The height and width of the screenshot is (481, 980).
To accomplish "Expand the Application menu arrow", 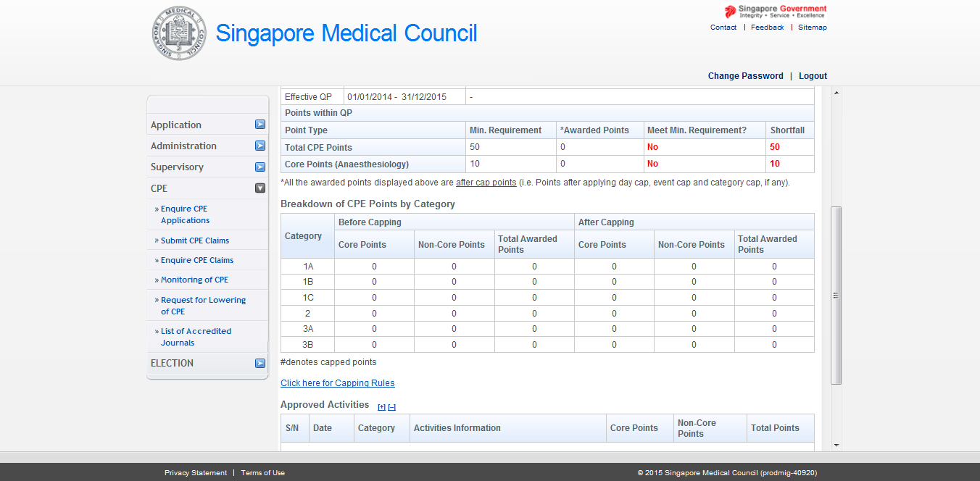I will (260, 125).
